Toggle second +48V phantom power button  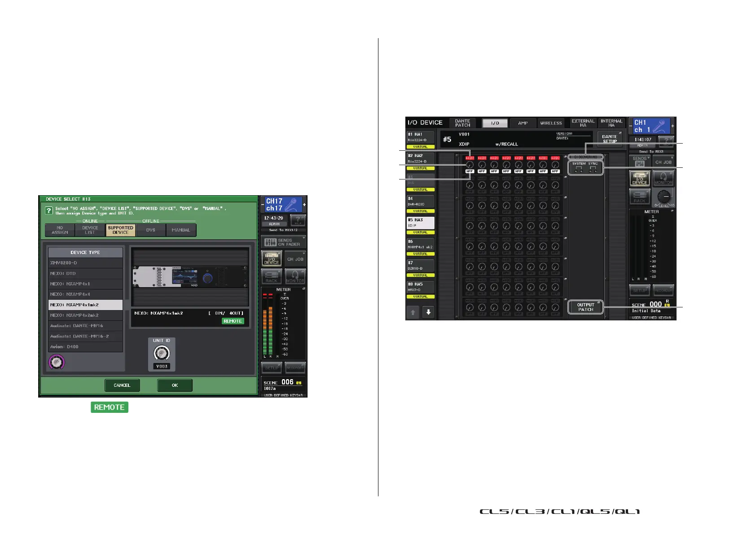pyautogui.click(x=482, y=158)
